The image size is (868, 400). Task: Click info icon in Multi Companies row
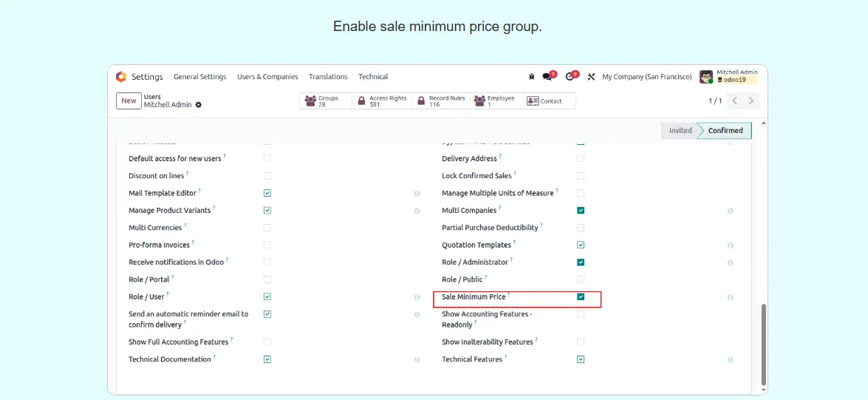point(730,211)
